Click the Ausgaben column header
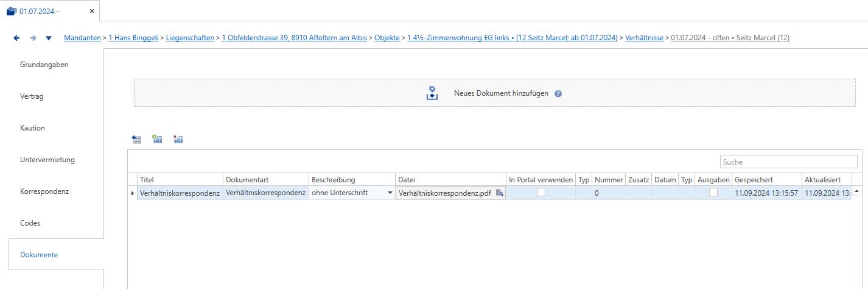This screenshot has height=289, width=868. [x=713, y=180]
